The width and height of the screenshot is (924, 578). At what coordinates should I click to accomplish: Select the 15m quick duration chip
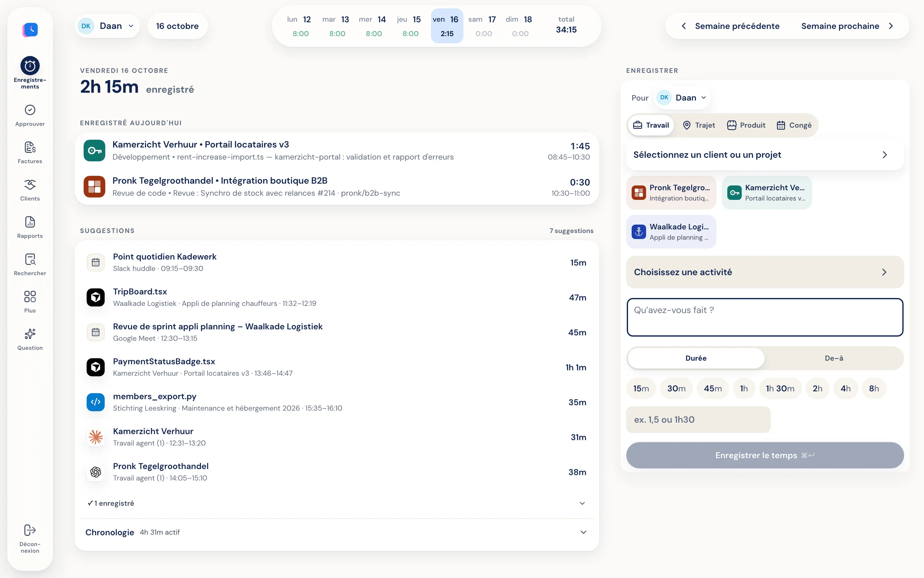click(x=641, y=388)
